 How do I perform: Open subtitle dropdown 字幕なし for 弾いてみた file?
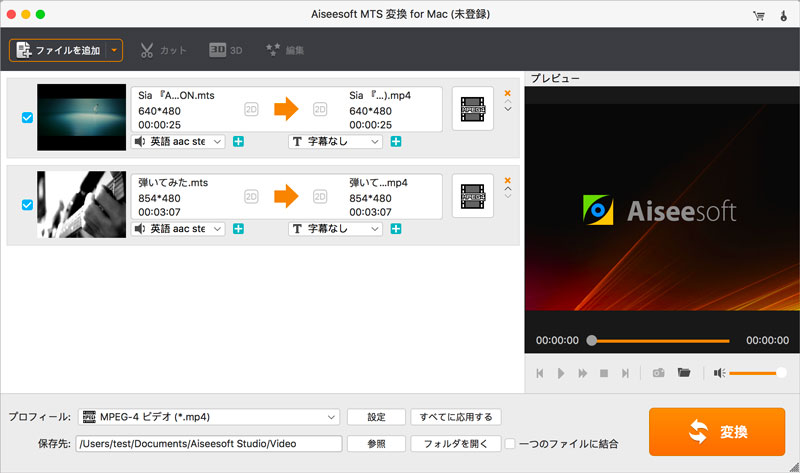(x=336, y=229)
